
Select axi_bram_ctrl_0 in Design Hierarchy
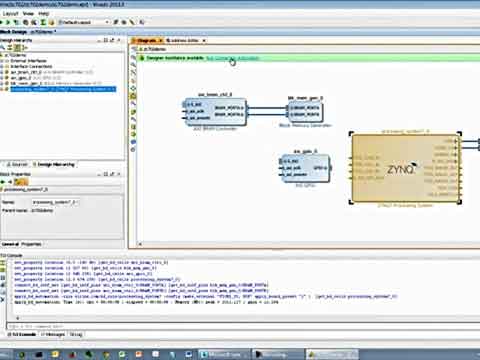[x=52, y=72]
